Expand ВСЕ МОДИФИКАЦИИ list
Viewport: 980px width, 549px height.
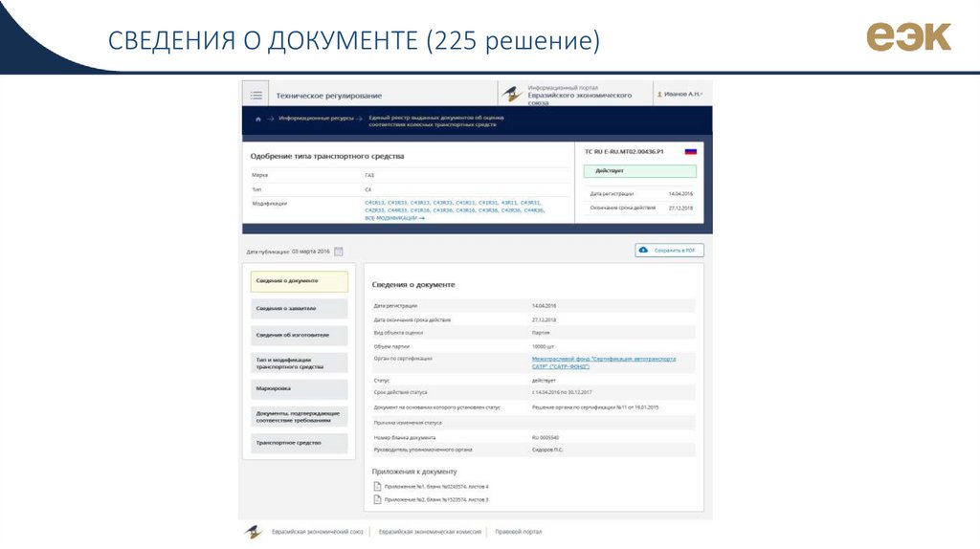point(393,218)
